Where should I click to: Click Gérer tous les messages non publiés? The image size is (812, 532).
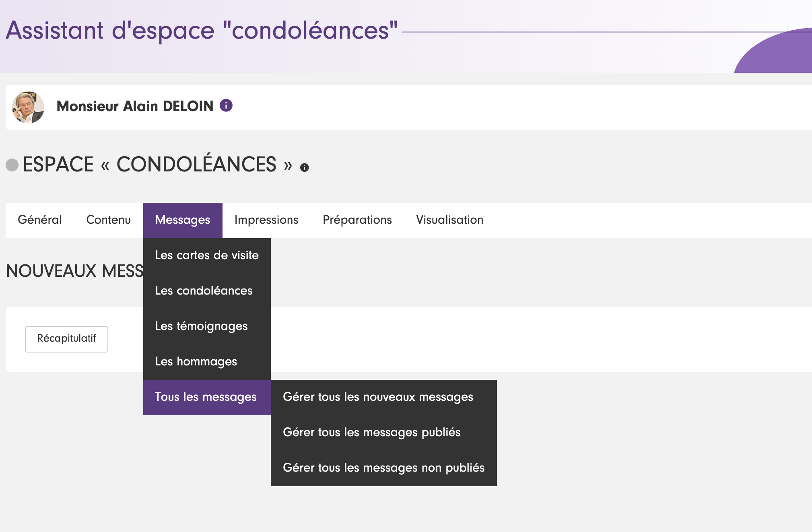coord(384,468)
